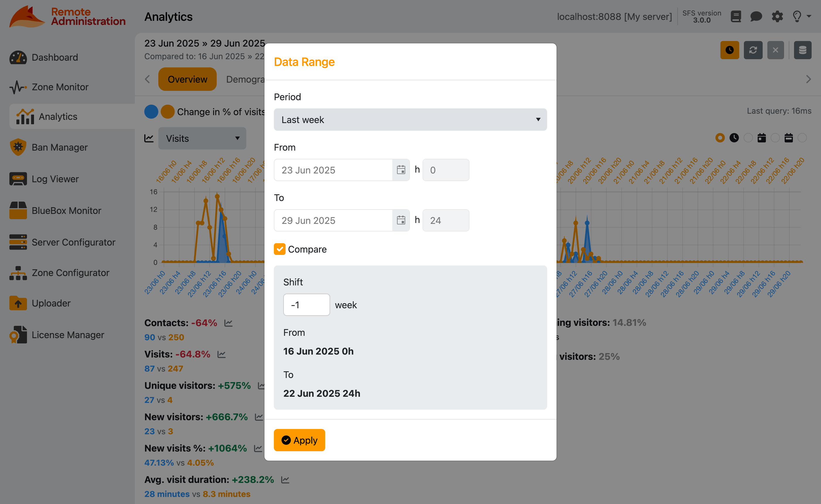Screen dimensions: 821x504
Task: Open the Analytics section in the sidebar
Action: click(x=58, y=116)
